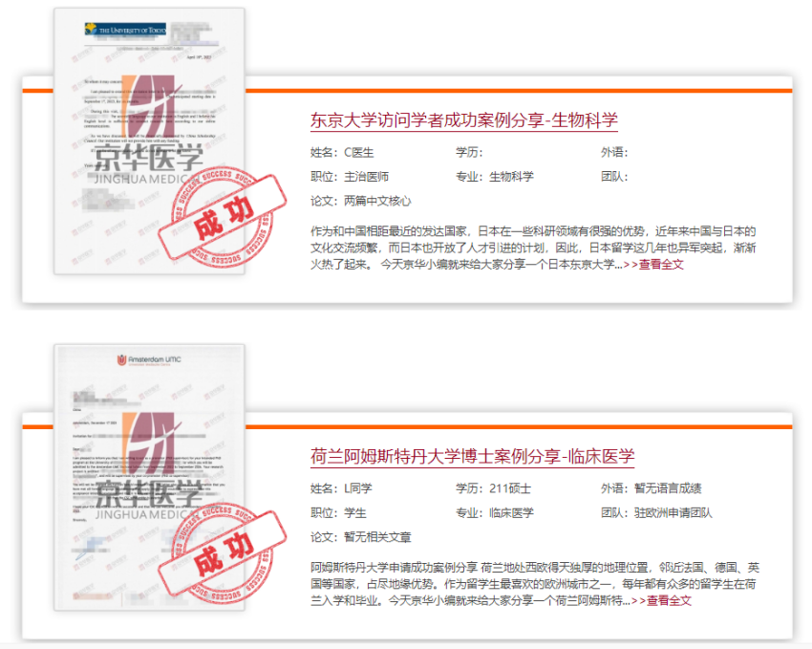Click 查看全文 link in Amsterdam case
This screenshot has height=649, width=812.
[669, 601]
